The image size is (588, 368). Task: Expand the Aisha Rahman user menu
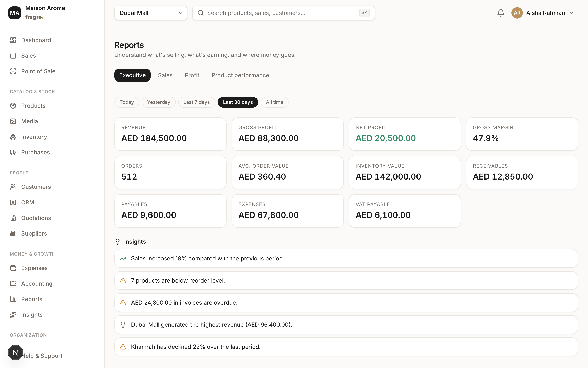pos(543,13)
